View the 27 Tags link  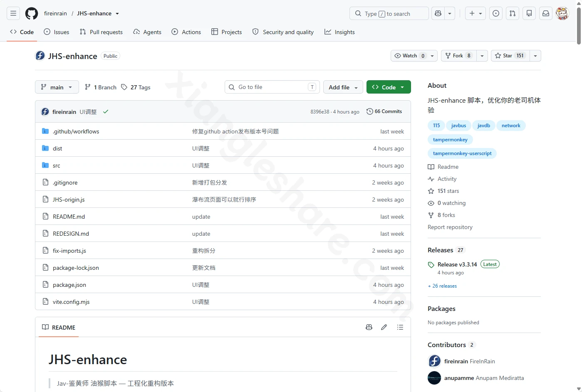click(x=136, y=87)
